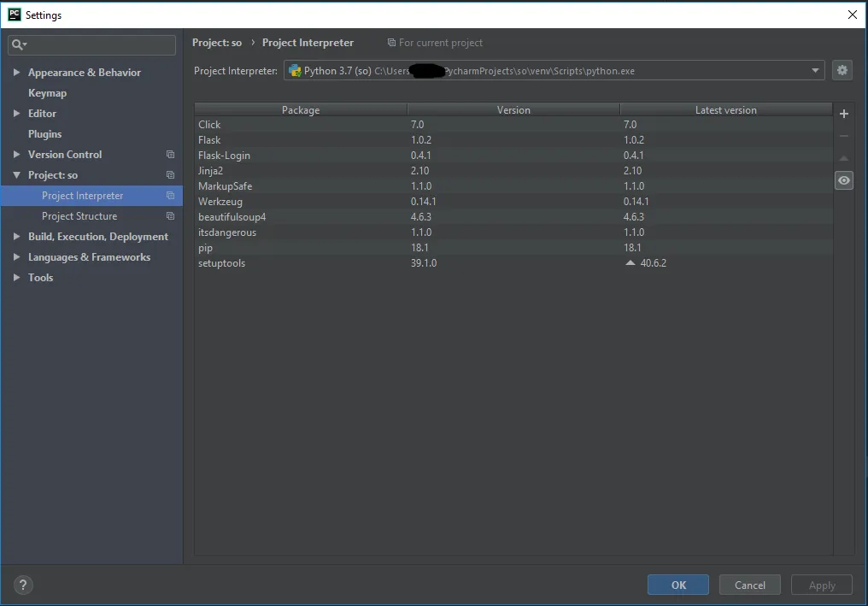Select the pip package row
The image size is (868, 606).
tap(513, 248)
